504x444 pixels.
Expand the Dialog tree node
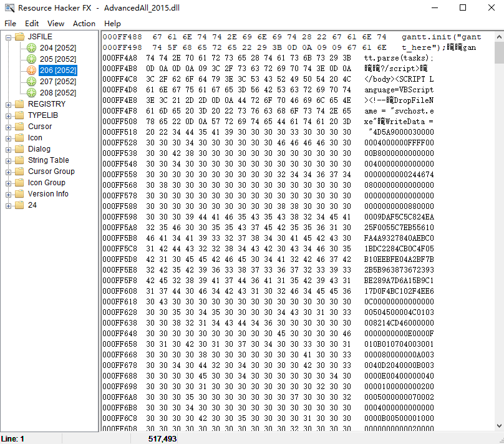pyautogui.click(x=9, y=150)
